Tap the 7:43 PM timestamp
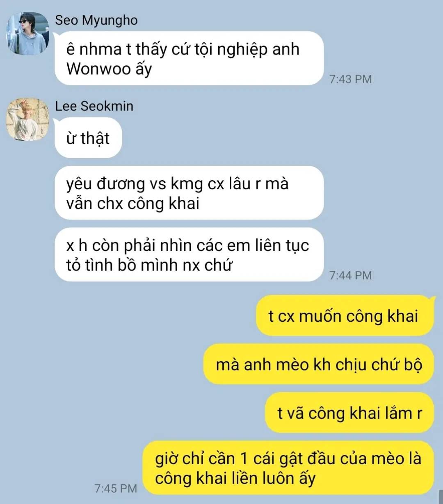Image resolution: width=443 pixels, height=504 pixels. [351, 79]
